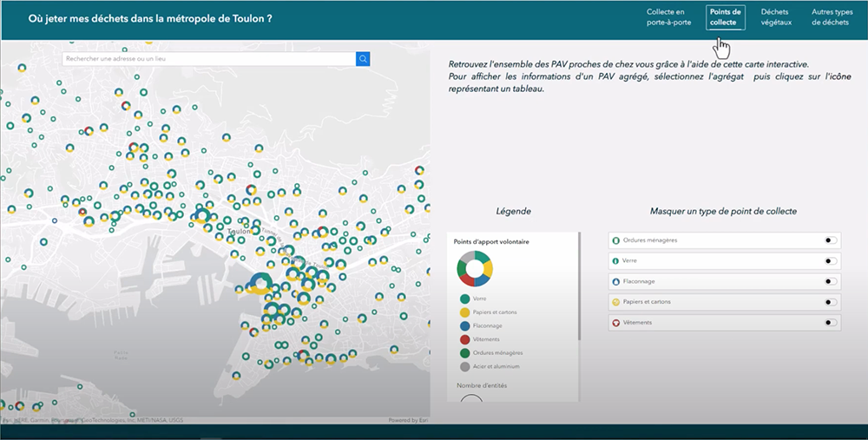Click the Vêtements red clothing icon
The height and width of the screenshot is (440, 868).
pyautogui.click(x=616, y=323)
